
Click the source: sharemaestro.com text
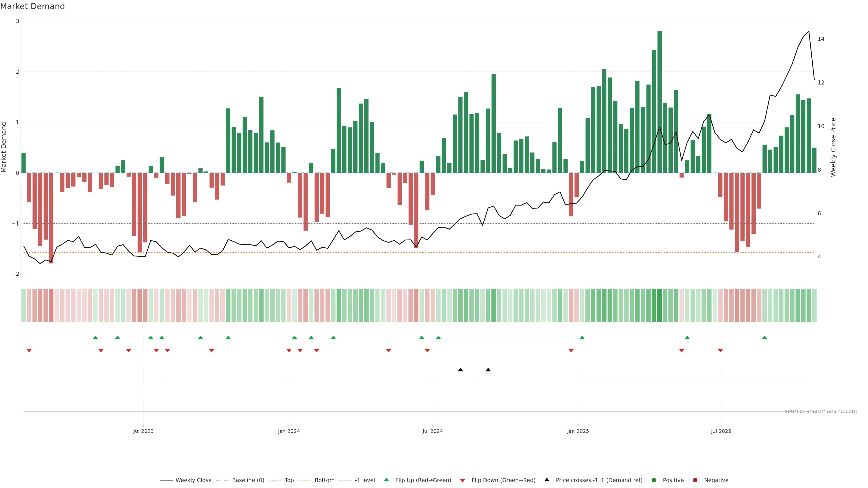point(821,411)
